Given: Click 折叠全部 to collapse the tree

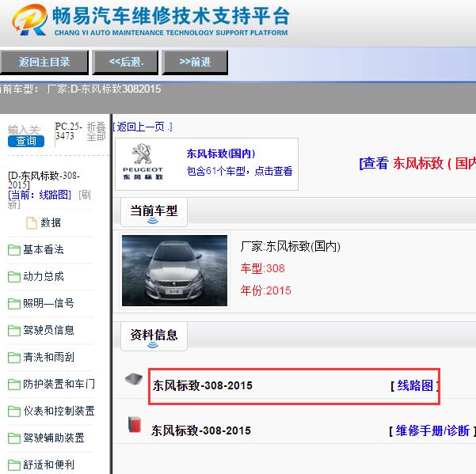Looking at the screenshot, I should pos(96,131).
